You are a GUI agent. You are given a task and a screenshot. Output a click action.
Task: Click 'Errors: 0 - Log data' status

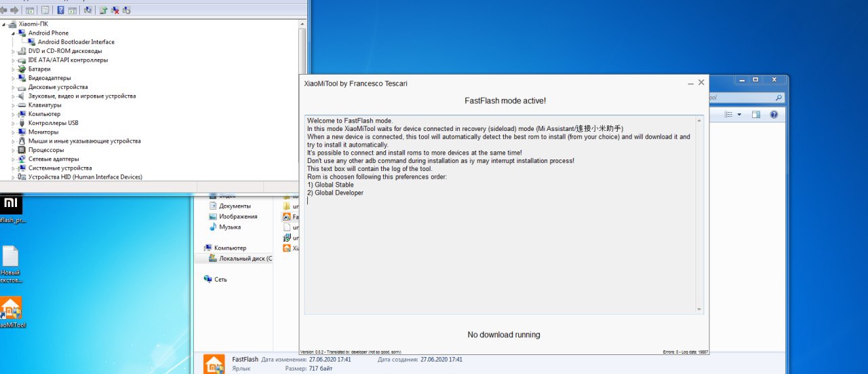[684, 352]
